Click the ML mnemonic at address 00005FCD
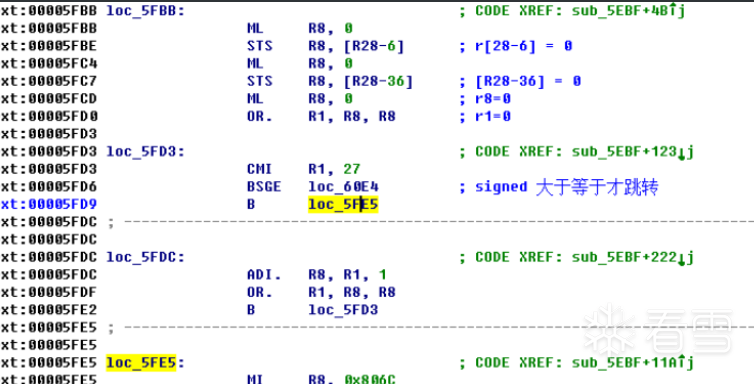 255,99
